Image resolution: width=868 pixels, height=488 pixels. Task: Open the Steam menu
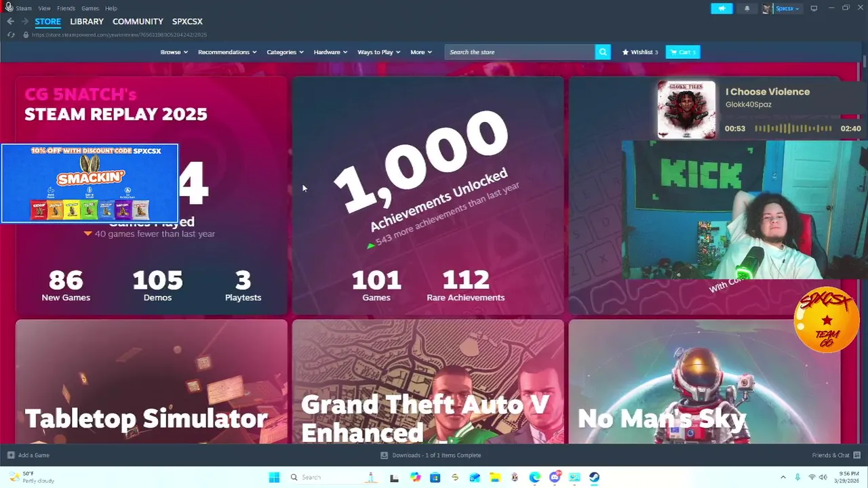(x=24, y=8)
